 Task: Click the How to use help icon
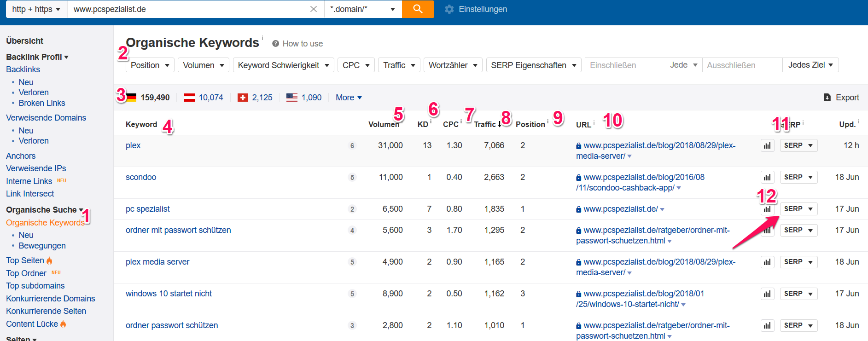(275, 44)
